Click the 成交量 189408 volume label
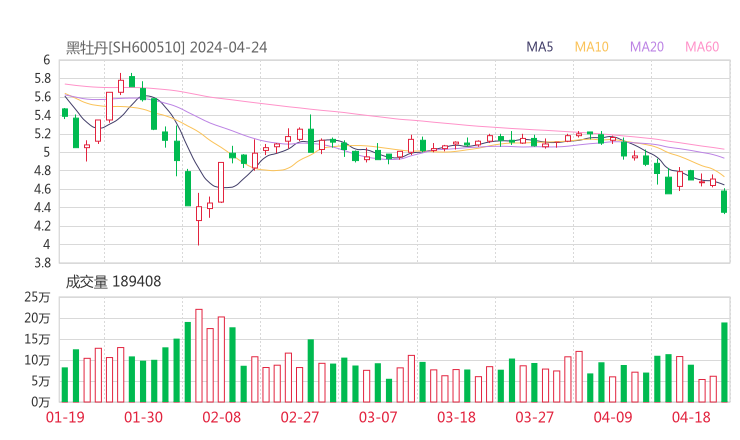This screenshot has width=740, height=440. tap(113, 282)
